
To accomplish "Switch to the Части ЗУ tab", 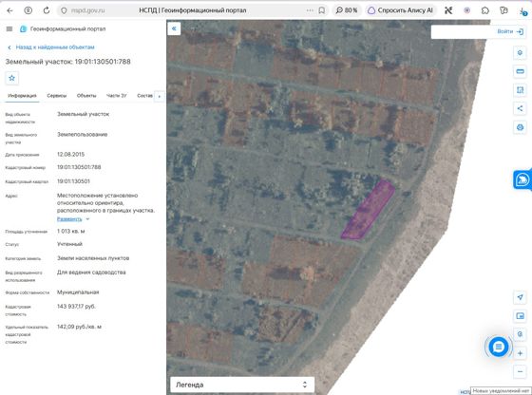I will click(x=116, y=96).
